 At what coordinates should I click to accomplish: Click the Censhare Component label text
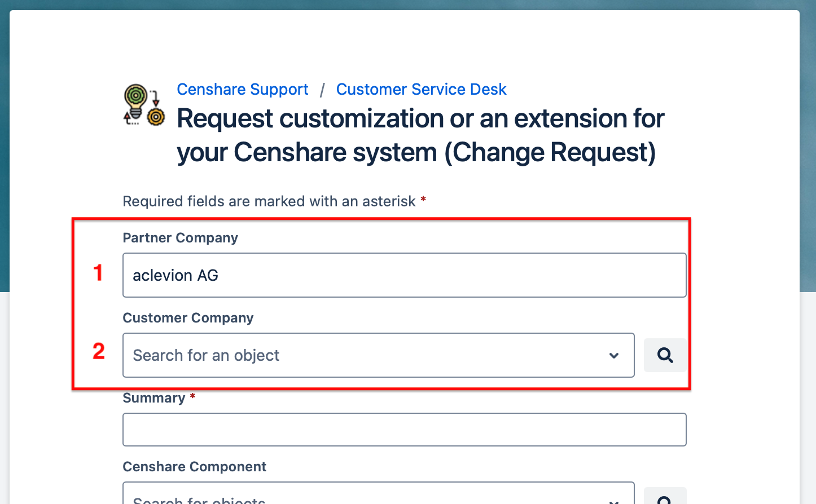coord(194,467)
